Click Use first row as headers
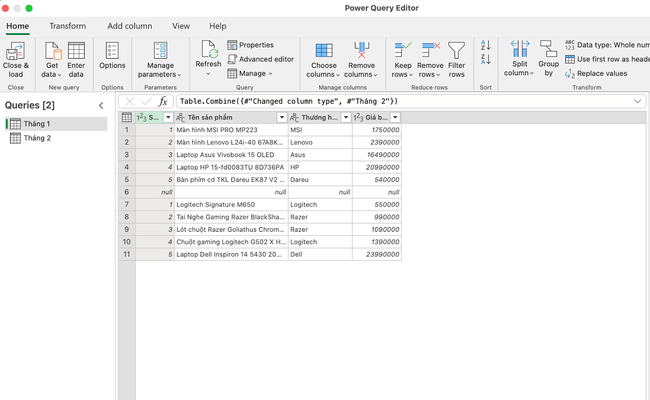650x400 pixels. [610, 59]
